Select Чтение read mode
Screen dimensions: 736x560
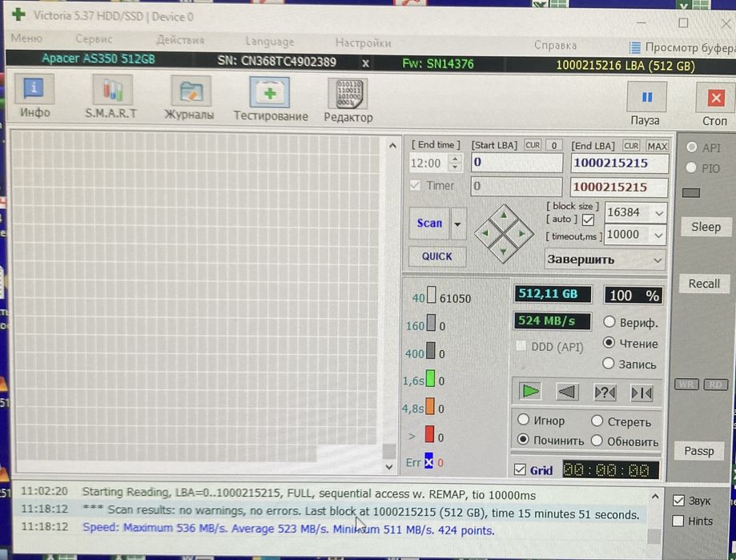tap(609, 343)
